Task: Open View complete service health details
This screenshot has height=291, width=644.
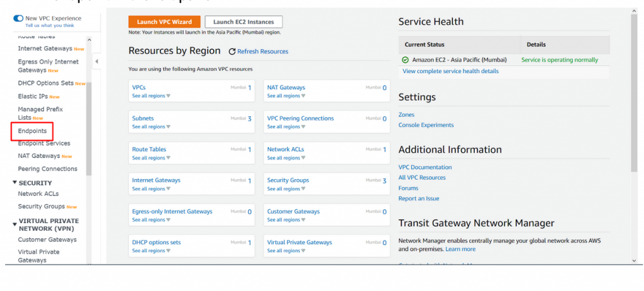Action: pos(450,71)
